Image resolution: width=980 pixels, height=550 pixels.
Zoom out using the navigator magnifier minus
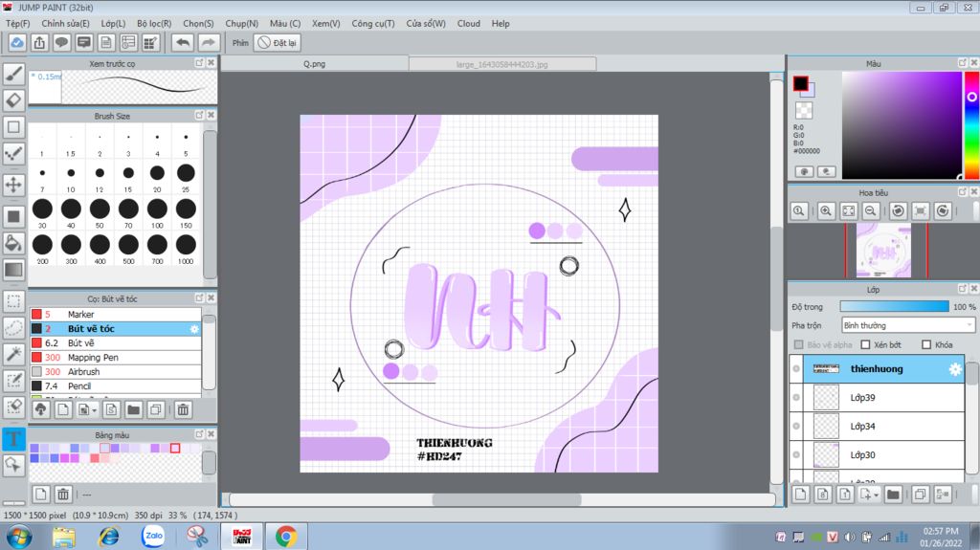tap(870, 210)
